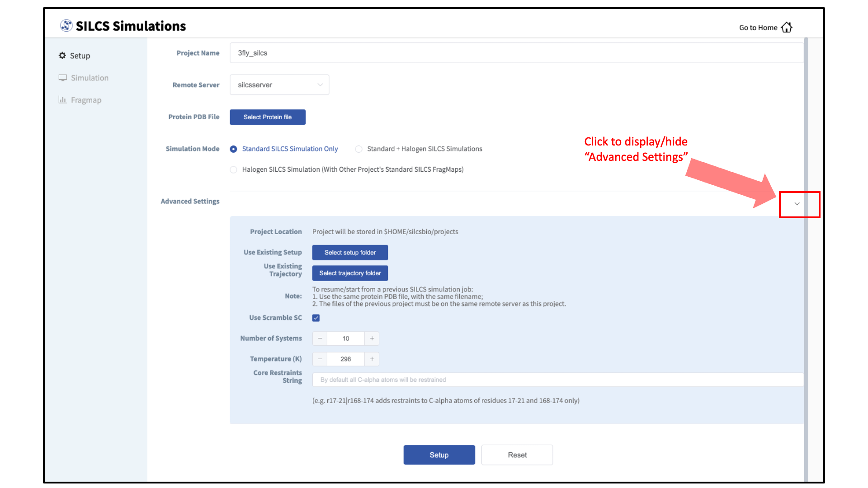Increase Temperature with plus button

(372, 359)
